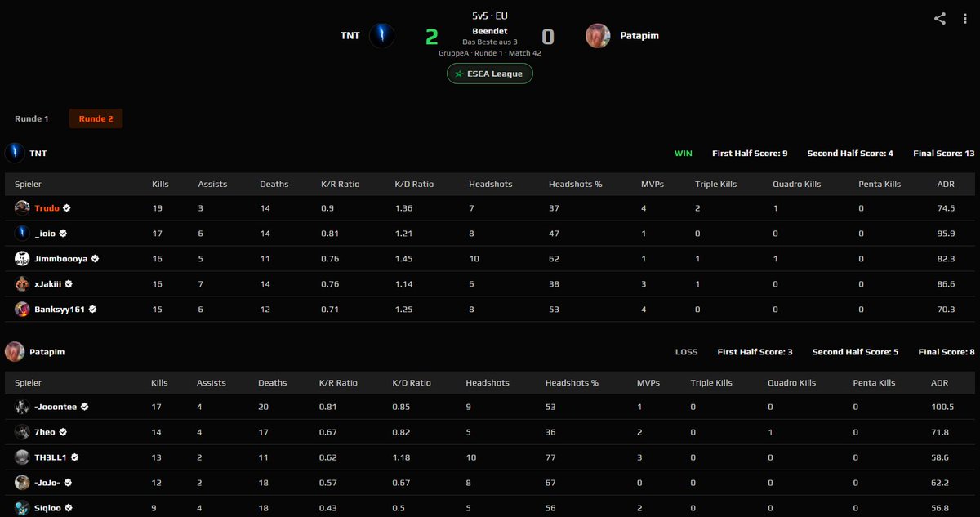980x517 pixels.
Task: Click the 'Das Beste aus 3' label
Action: (490, 42)
